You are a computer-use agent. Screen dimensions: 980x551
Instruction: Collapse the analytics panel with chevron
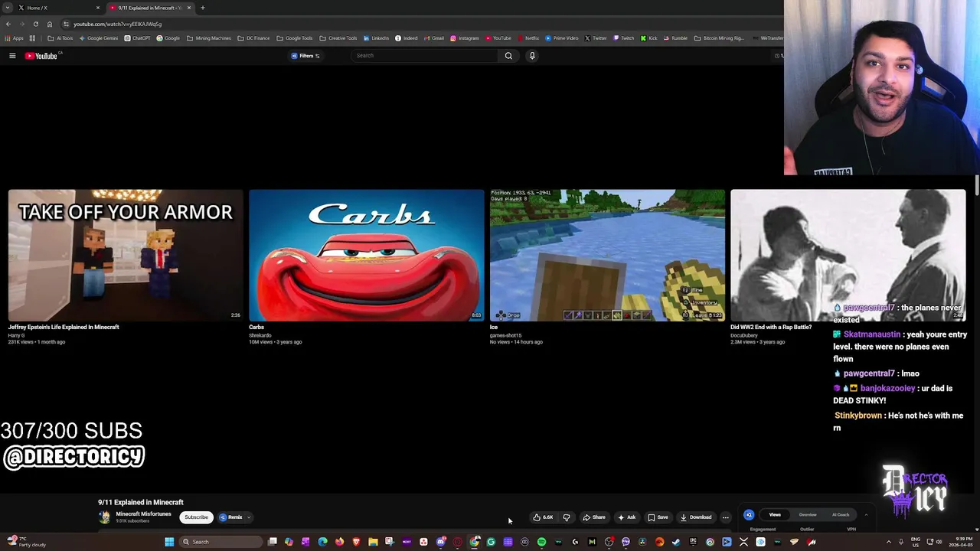click(866, 515)
